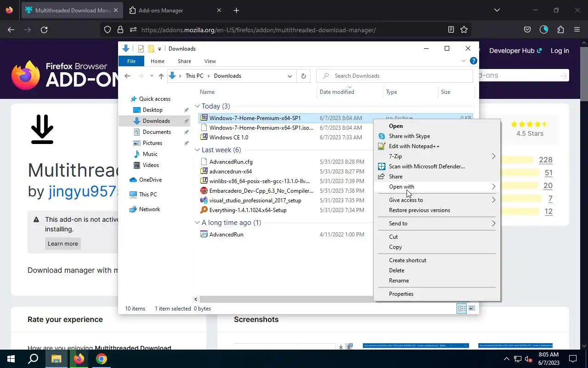Image resolution: width=588 pixels, height=368 pixels.
Task: Click Learn more button on add-on page
Action: pos(63,244)
